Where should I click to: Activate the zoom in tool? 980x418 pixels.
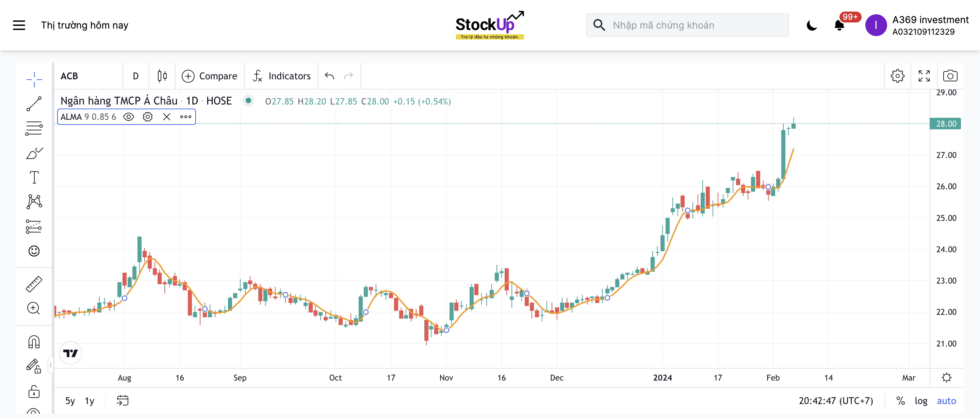point(34,308)
